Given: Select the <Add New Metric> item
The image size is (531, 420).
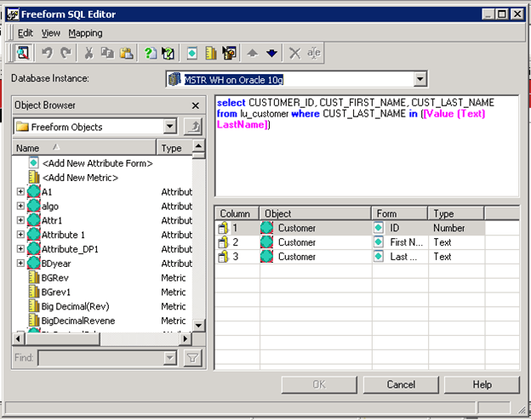Looking at the screenshot, I should click(x=80, y=177).
